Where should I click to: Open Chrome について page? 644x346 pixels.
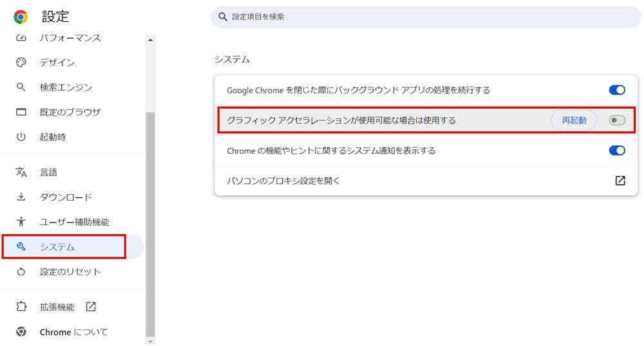point(72,332)
